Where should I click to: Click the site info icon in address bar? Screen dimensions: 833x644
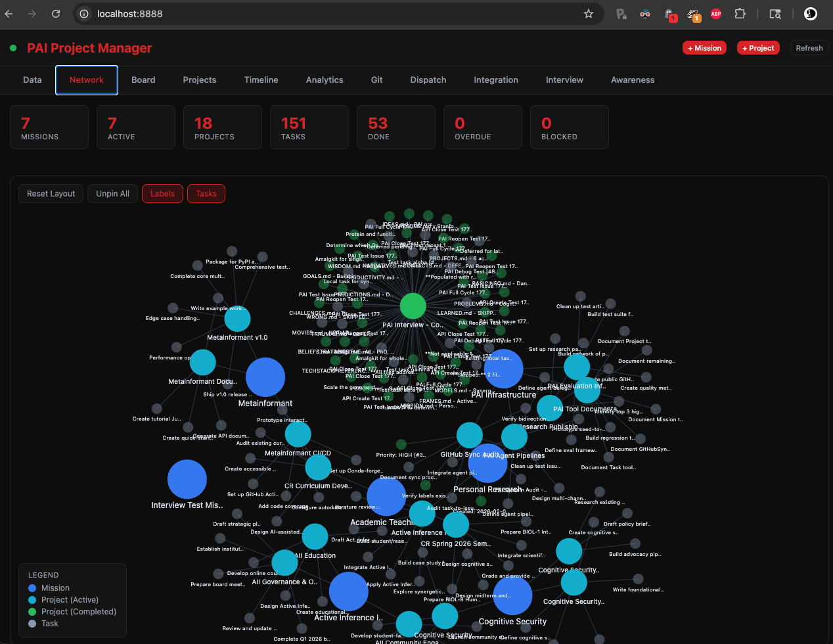point(84,14)
